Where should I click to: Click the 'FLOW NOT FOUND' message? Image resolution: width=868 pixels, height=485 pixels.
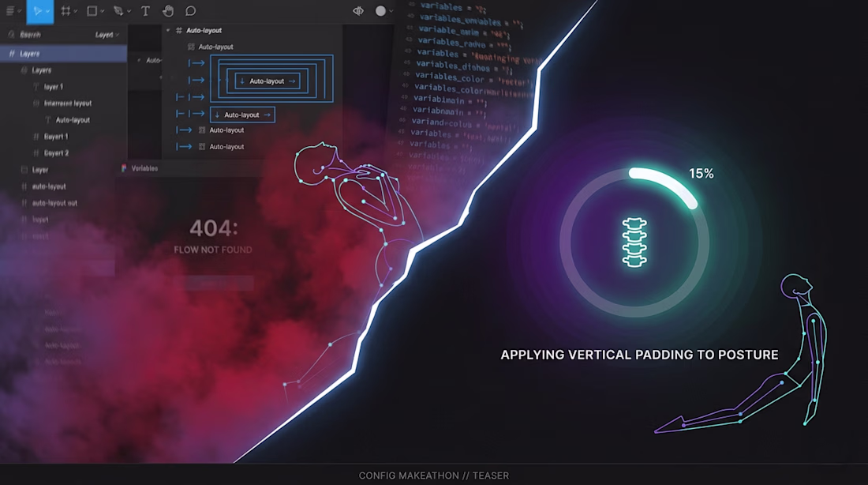[212, 250]
